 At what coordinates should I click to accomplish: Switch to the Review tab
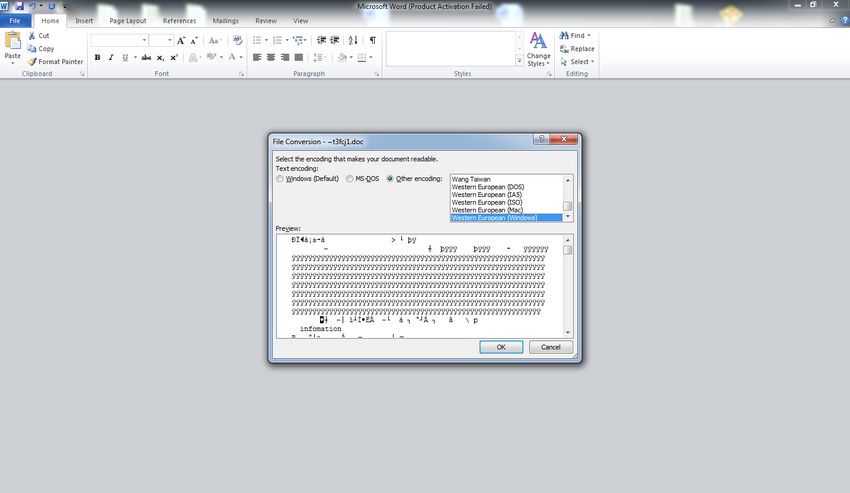266,21
